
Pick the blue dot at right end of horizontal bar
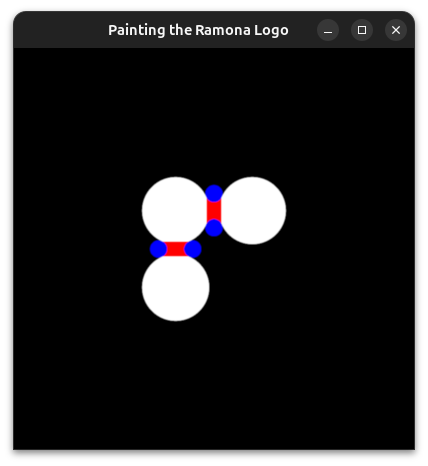point(193,249)
